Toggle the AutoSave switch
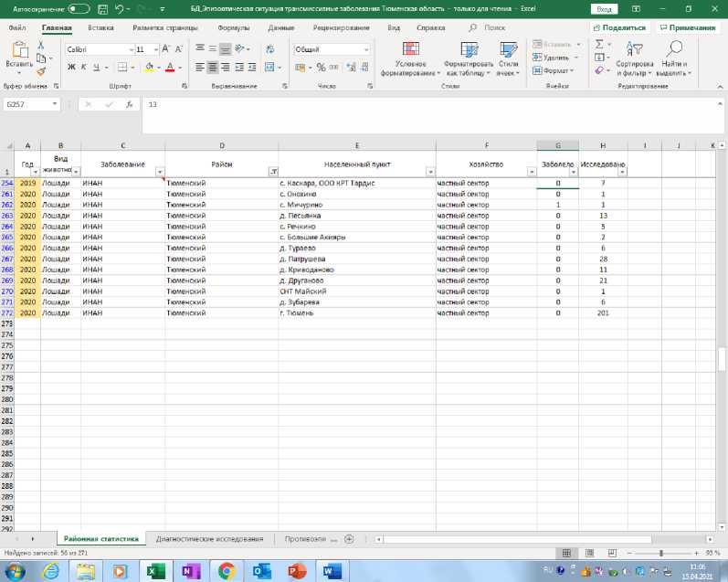The width and height of the screenshot is (728, 582). [x=79, y=8]
